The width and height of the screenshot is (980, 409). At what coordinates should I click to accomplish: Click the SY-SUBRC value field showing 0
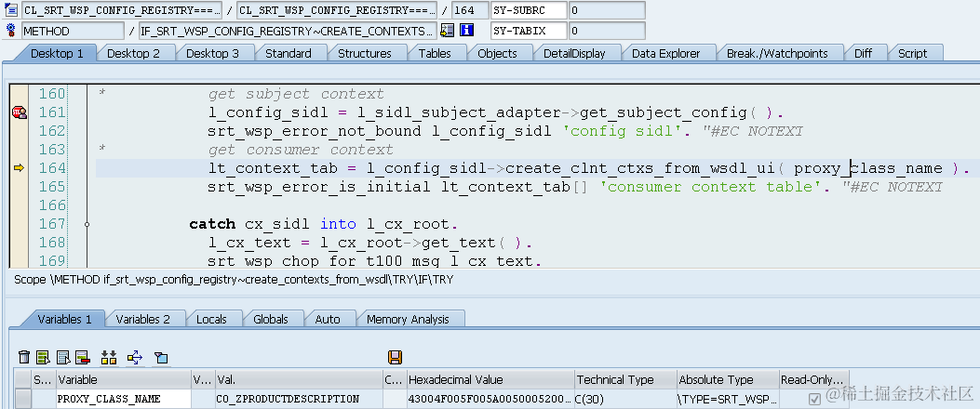606,10
